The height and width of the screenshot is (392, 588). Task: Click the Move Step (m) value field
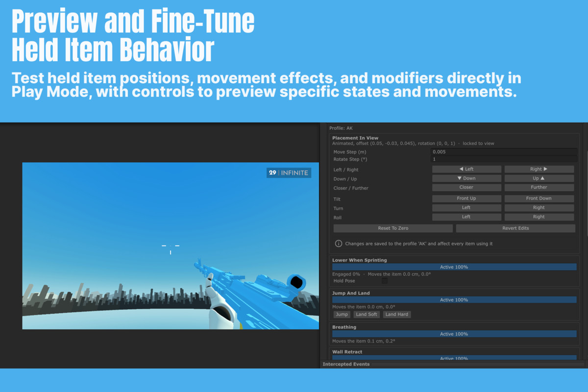[x=504, y=152]
